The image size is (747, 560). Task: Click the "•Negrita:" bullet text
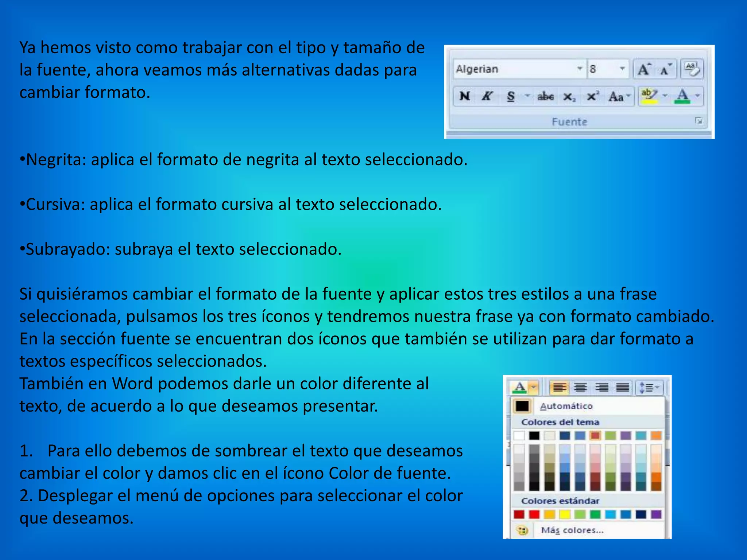53,160
